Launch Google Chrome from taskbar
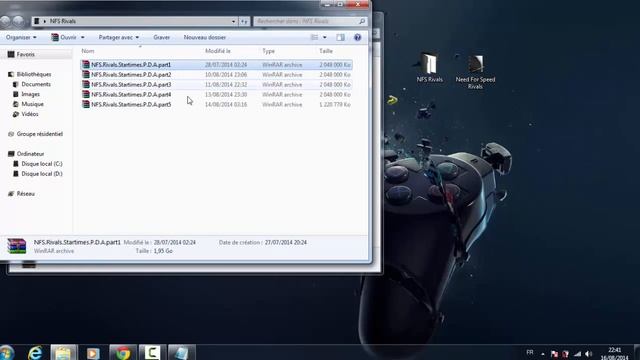 coord(123,353)
